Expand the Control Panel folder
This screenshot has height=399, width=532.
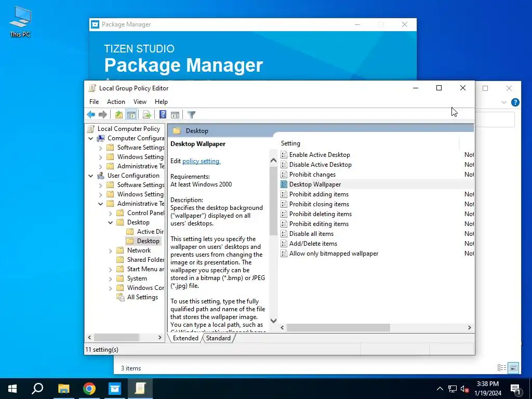coord(110,214)
